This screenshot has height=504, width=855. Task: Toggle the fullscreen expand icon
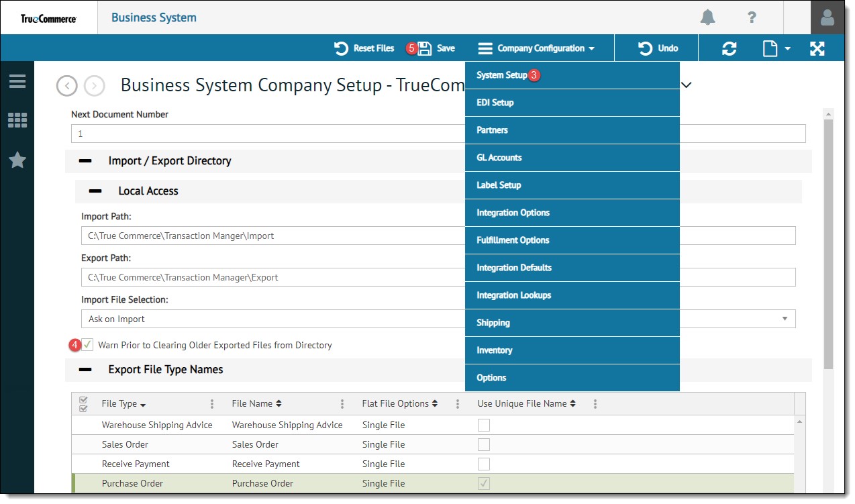(x=817, y=48)
